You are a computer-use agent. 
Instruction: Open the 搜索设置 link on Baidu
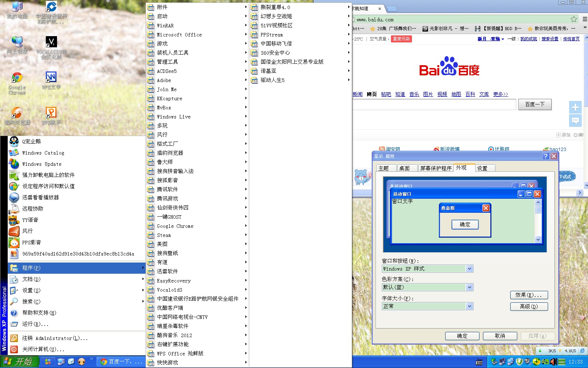[550, 39]
